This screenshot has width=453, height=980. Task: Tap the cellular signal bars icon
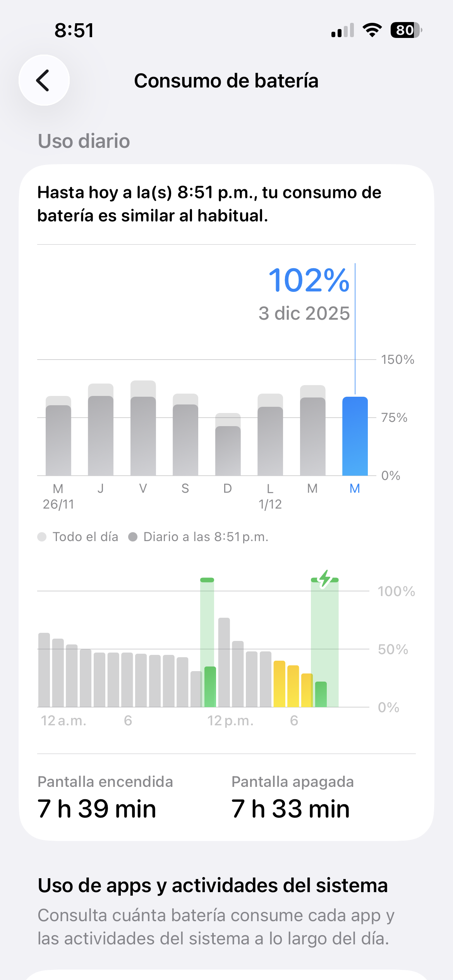[343, 30]
